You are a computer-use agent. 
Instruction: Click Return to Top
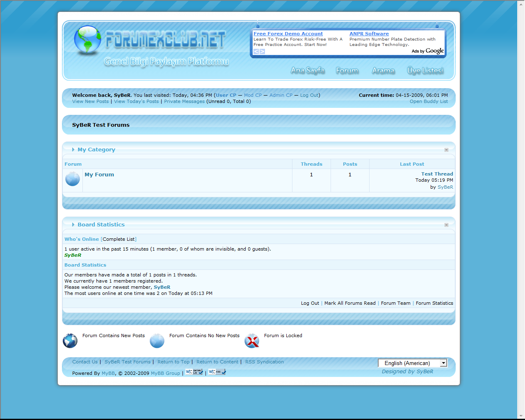click(x=173, y=362)
